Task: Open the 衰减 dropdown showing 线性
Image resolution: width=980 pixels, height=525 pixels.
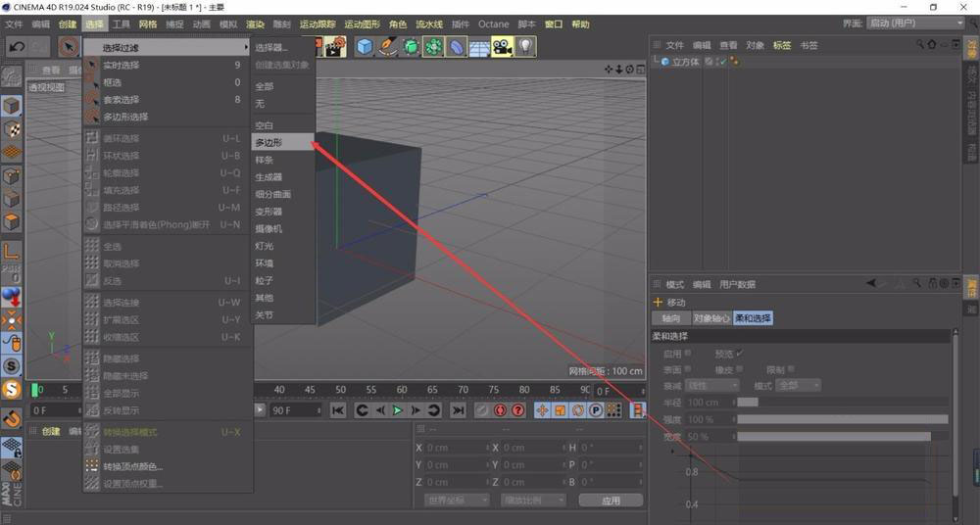Action: (x=712, y=386)
